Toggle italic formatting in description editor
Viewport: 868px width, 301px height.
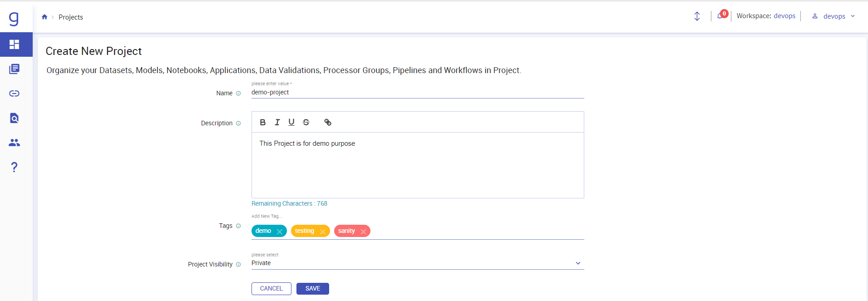[277, 122]
